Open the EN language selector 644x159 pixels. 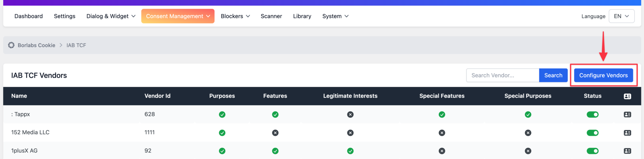pyautogui.click(x=621, y=16)
